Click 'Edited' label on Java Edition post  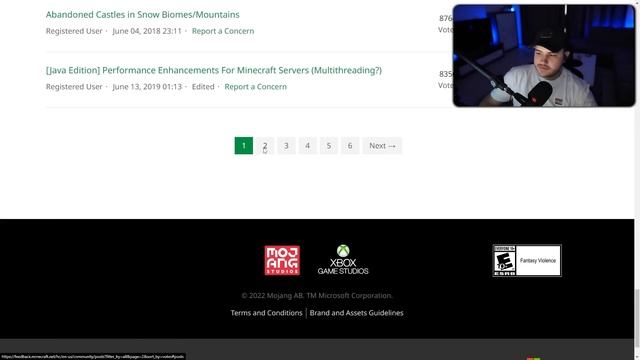(x=203, y=87)
